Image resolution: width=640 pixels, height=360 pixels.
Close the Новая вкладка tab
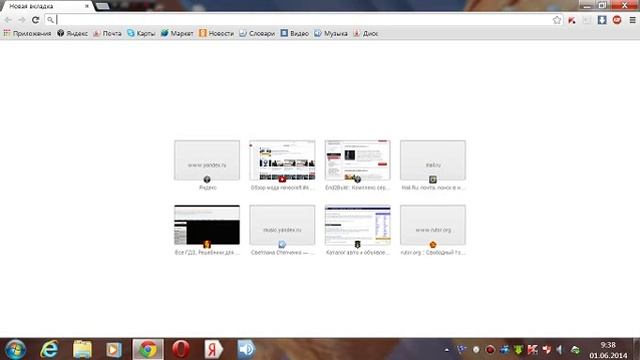point(87,6)
